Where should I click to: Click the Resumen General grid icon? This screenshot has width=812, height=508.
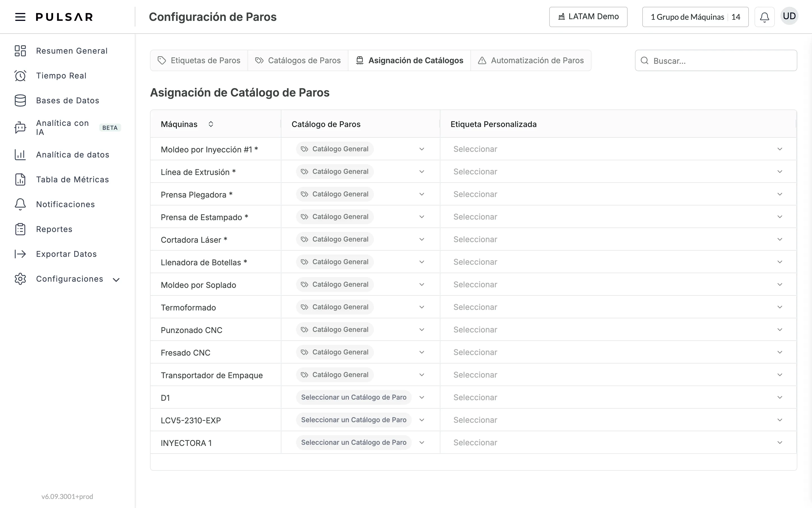[20, 51]
